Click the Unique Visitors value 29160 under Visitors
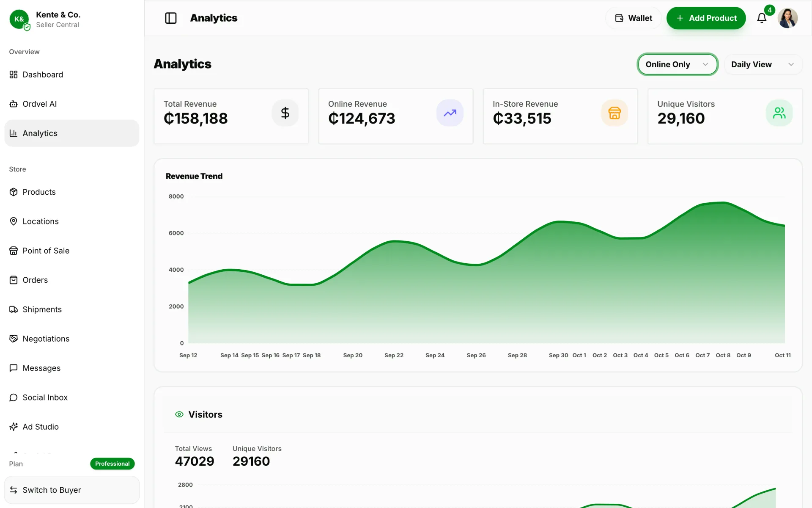 coord(251,461)
